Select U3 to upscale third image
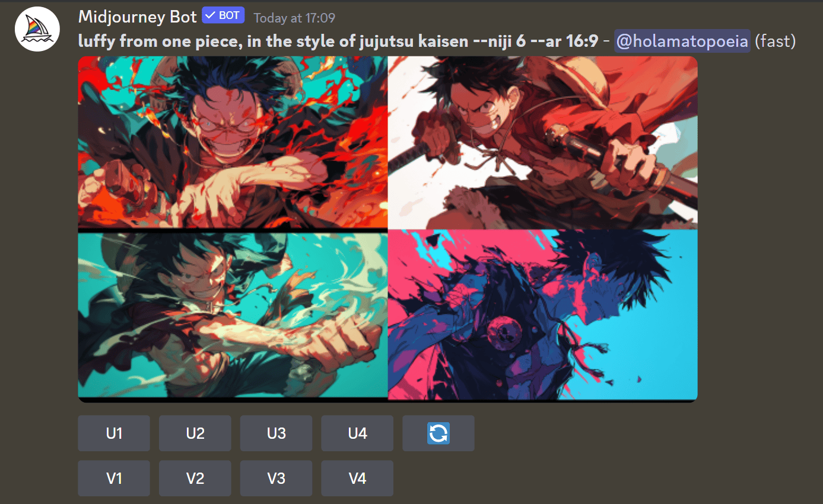This screenshot has width=823, height=504. click(x=277, y=433)
